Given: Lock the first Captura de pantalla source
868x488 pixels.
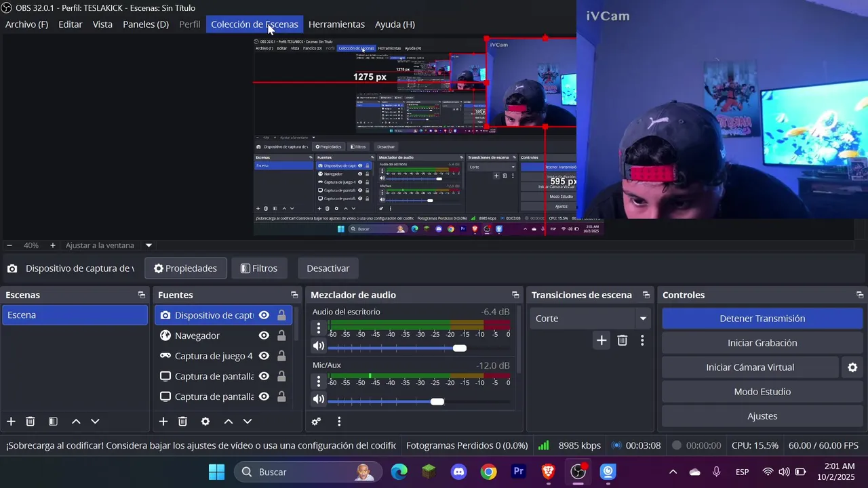Looking at the screenshot, I should [281, 376].
